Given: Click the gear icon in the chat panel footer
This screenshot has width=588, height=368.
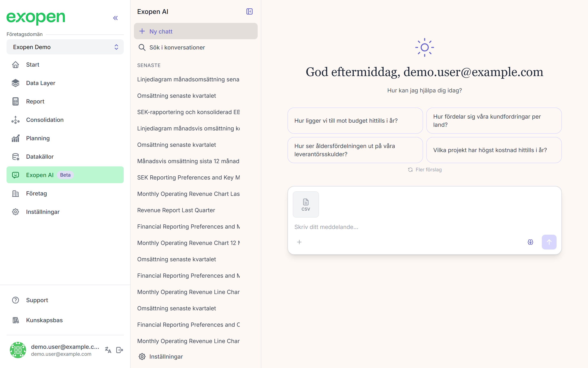Looking at the screenshot, I should point(142,357).
